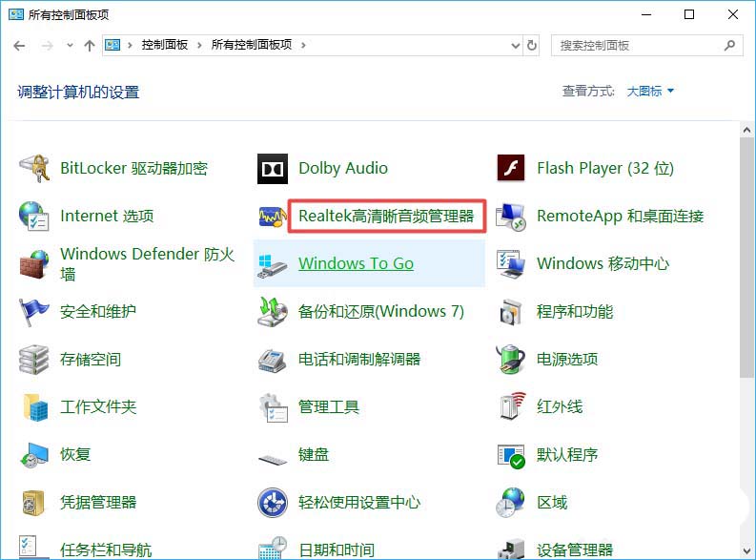
Task: Open the 大图标 view mode dropdown
Action: (650, 92)
